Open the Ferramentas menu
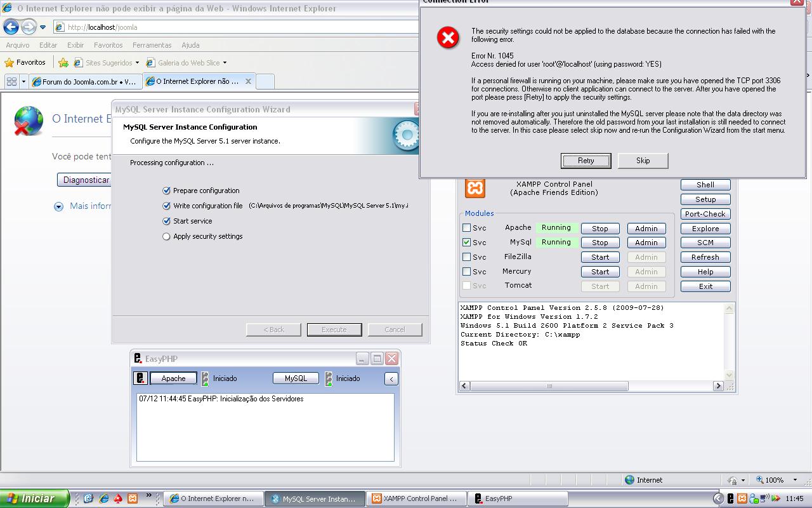This screenshot has width=812, height=508. pyautogui.click(x=152, y=45)
